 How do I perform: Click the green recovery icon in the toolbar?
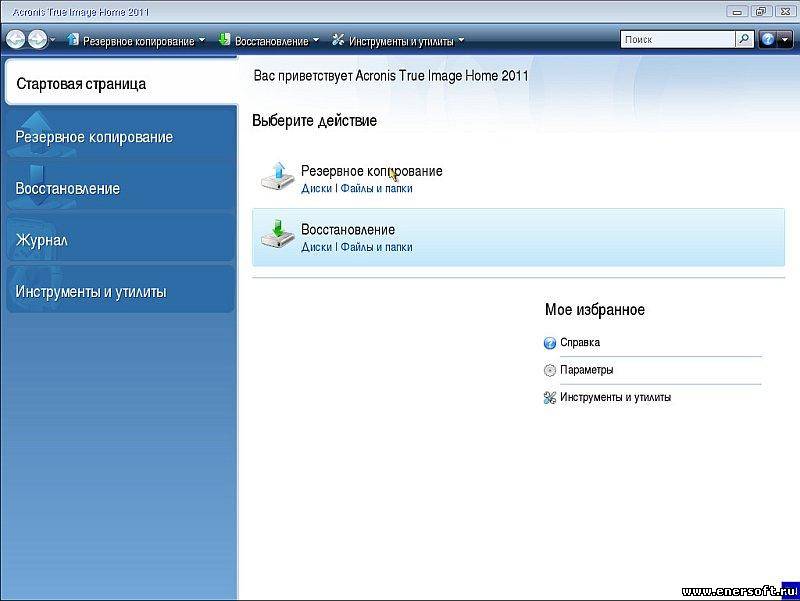coord(224,40)
